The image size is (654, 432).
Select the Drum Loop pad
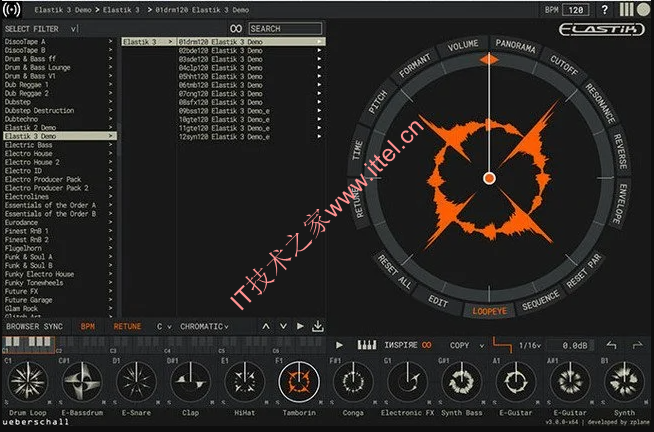(x=28, y=381)
